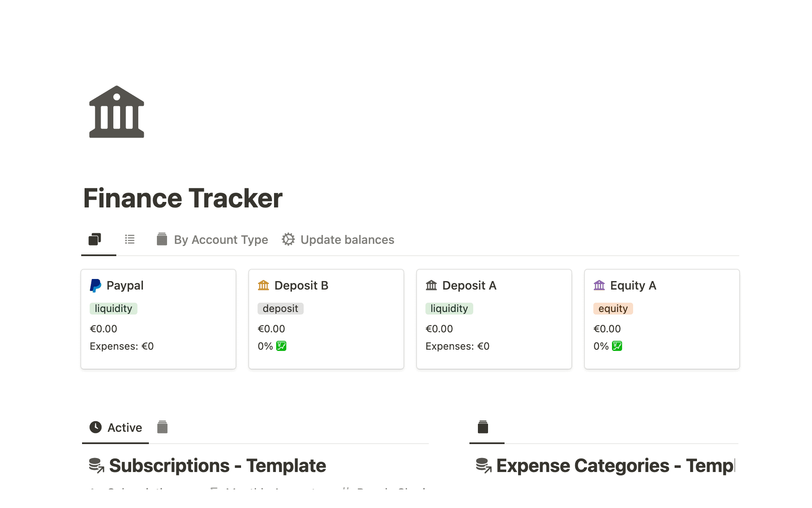
Task: Click the database icon right of Active tab
Action: tap(162, 427)
